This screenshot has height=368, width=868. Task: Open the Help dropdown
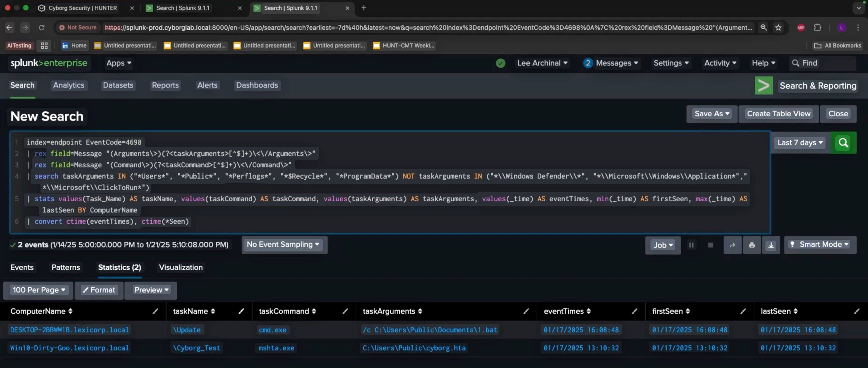pos(763,63)
